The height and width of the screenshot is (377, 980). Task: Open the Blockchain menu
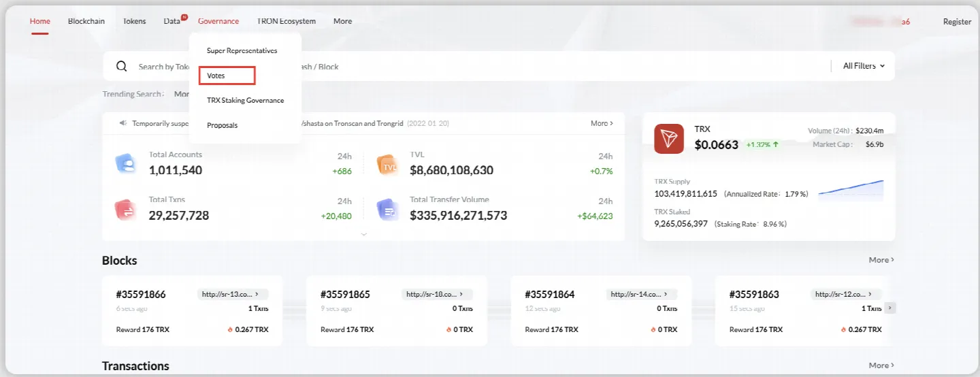pyautogui.click(x=86, y=21)
